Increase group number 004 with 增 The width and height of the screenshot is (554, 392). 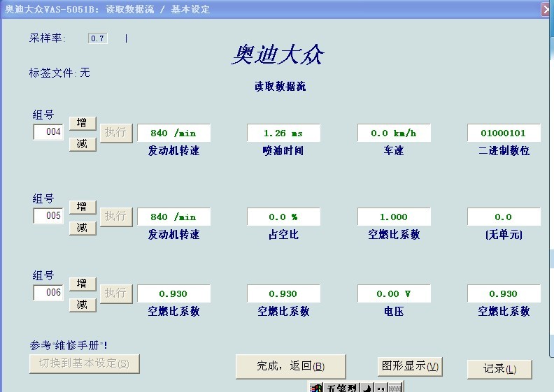point(82,123)
